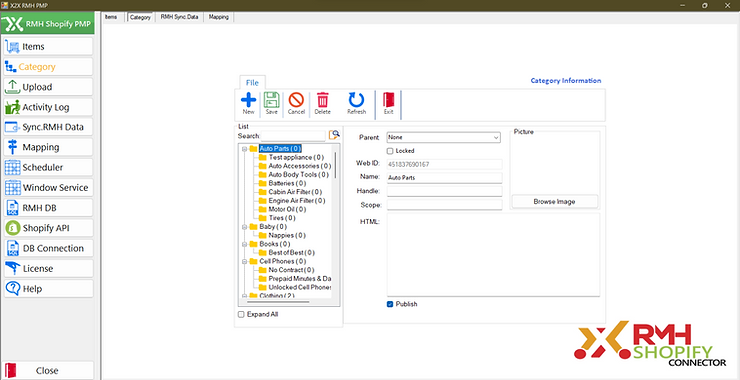Switch to the Category tab at top

140,17
